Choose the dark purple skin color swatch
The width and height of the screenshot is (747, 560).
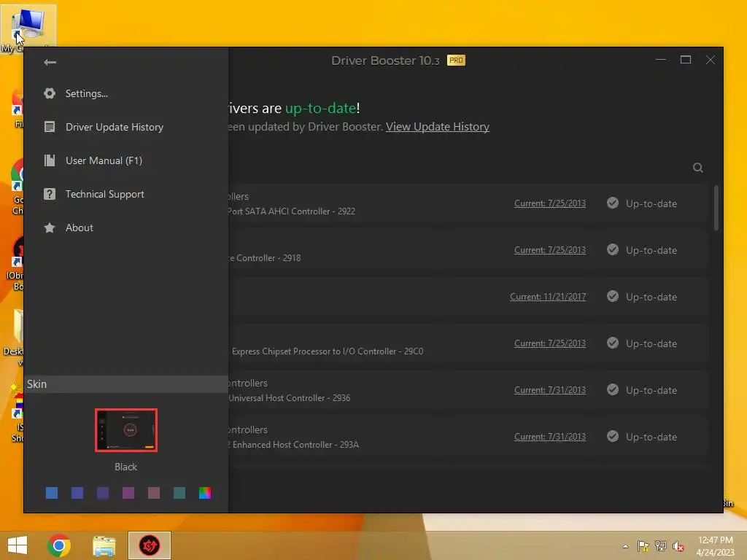click(x=102, y=493)
